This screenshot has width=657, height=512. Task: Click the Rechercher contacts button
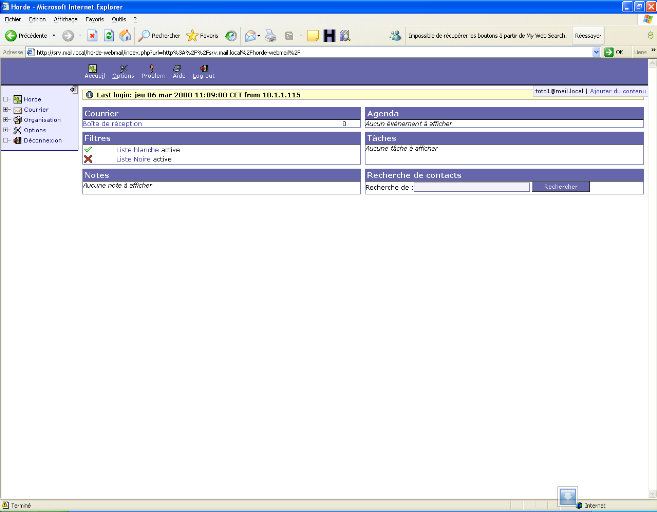point(561,187)
